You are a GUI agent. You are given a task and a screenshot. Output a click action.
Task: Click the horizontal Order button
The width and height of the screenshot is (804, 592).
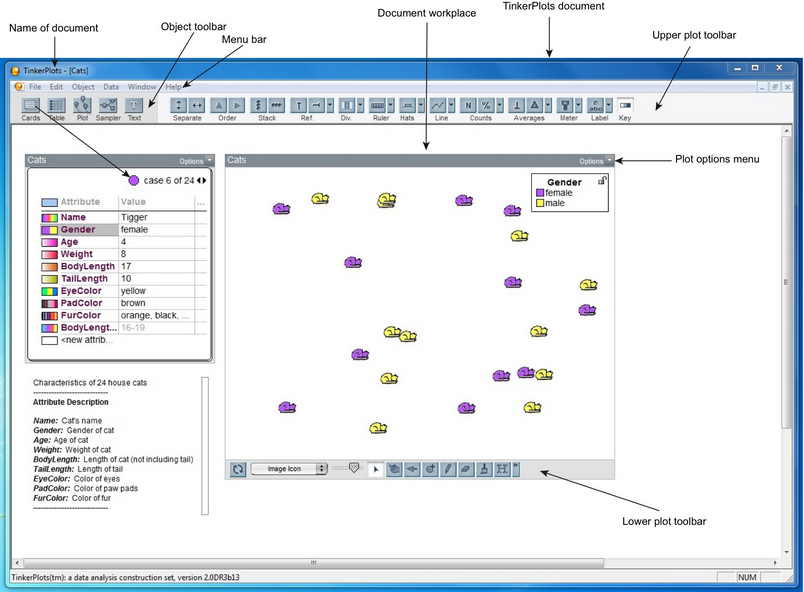tap(236, 106)
